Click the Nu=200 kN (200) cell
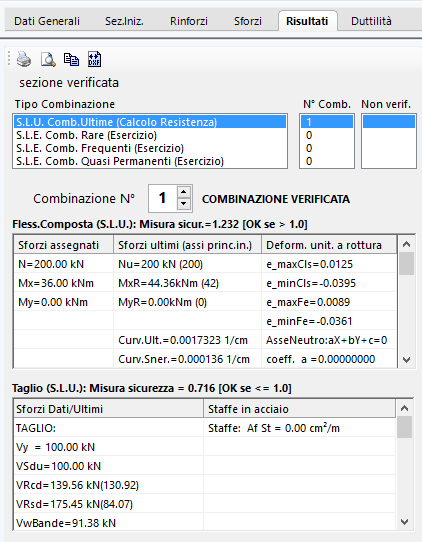Image resolution: width=422 pixels, height=542 pixels. click(187, 264)
